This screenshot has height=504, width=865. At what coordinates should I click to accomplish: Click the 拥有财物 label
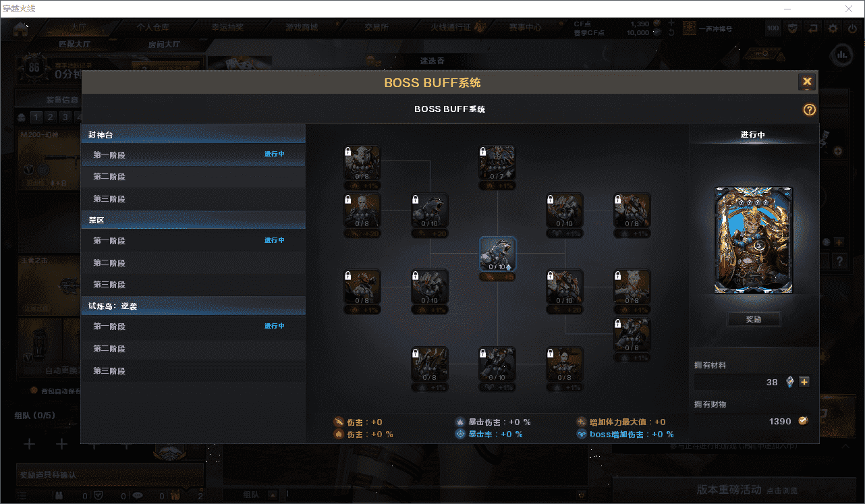pos(710,404)
